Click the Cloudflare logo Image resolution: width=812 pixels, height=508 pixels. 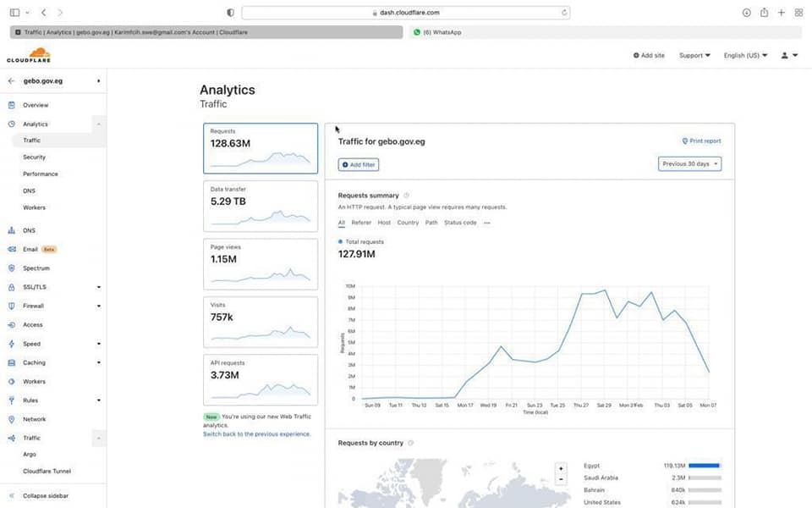(x=29, y=55)
